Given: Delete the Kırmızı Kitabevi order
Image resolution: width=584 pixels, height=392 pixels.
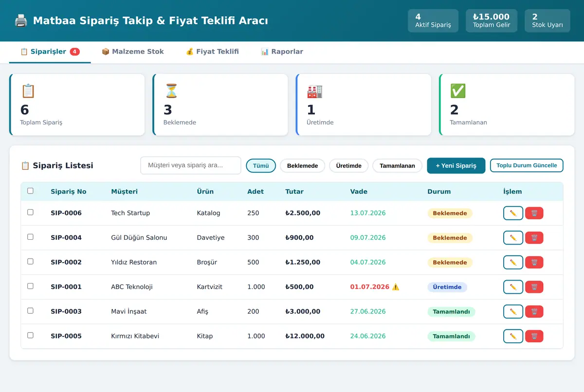Looking at the screenshot, I should tap(534, 336).
